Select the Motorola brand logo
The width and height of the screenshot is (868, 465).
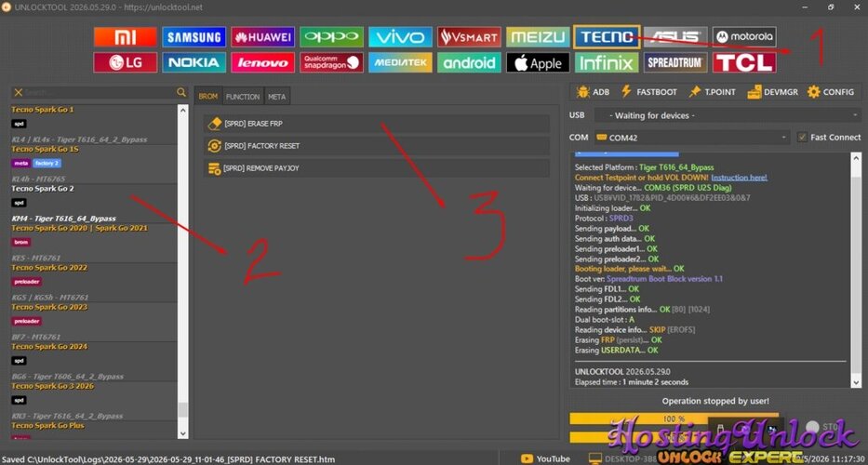[x=744, y=37]
